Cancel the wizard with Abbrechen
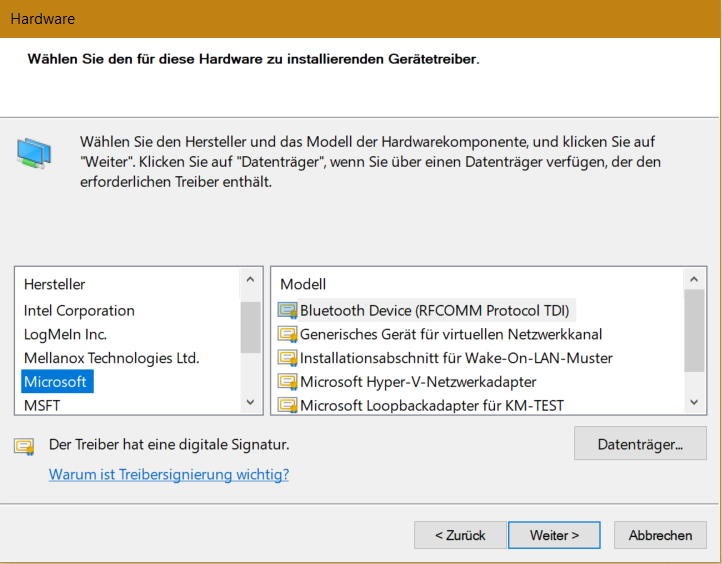The width and height of the screenshot is (722, 564). (x=660, y=535)
